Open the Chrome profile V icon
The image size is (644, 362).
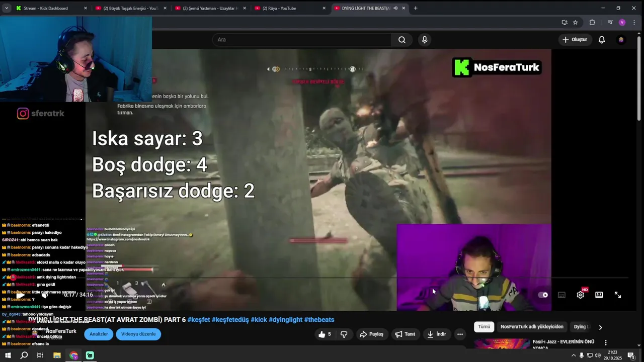(622, 22)
